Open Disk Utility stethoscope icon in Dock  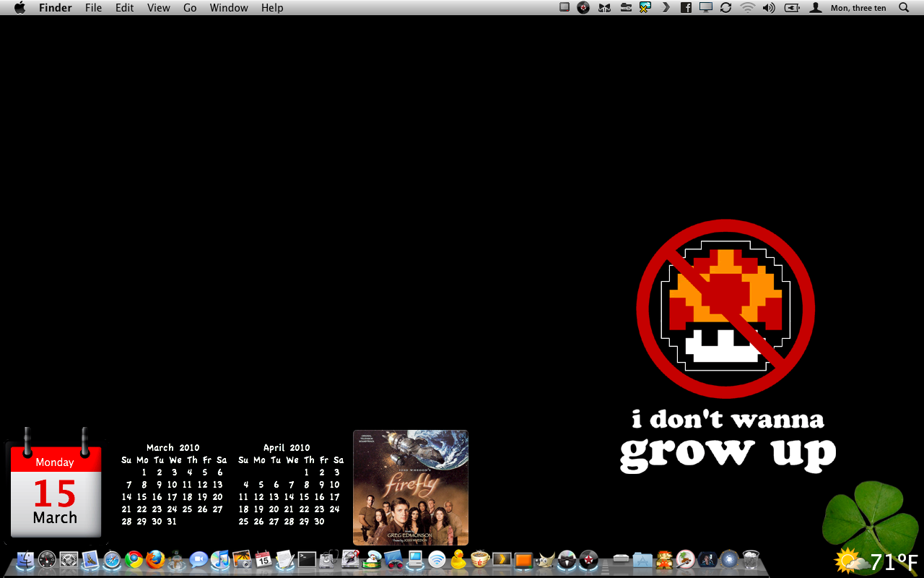coord(328,559)
